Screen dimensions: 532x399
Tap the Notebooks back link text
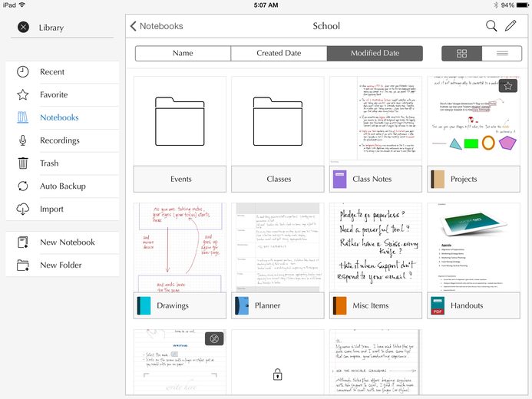pos(161,26)
